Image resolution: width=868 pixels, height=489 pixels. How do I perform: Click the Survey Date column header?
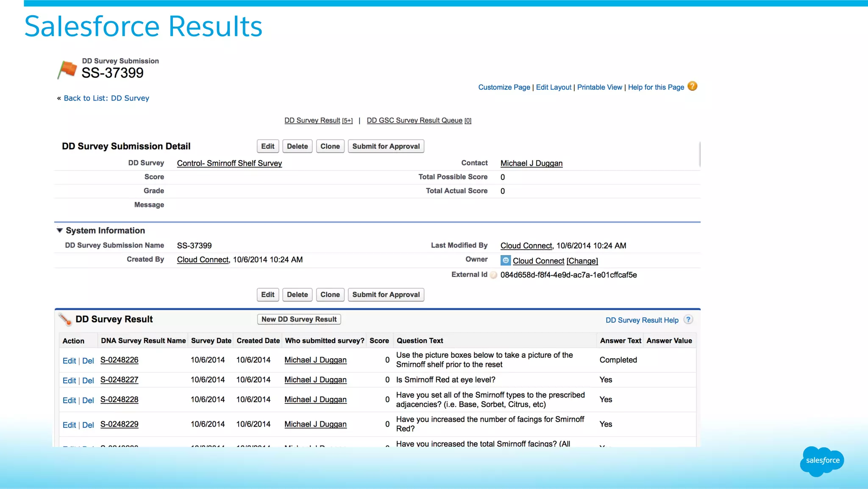click(x=211, y=341)
